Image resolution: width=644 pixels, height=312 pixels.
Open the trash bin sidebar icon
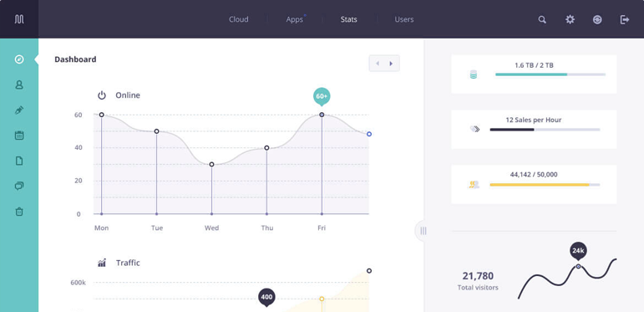19,212
